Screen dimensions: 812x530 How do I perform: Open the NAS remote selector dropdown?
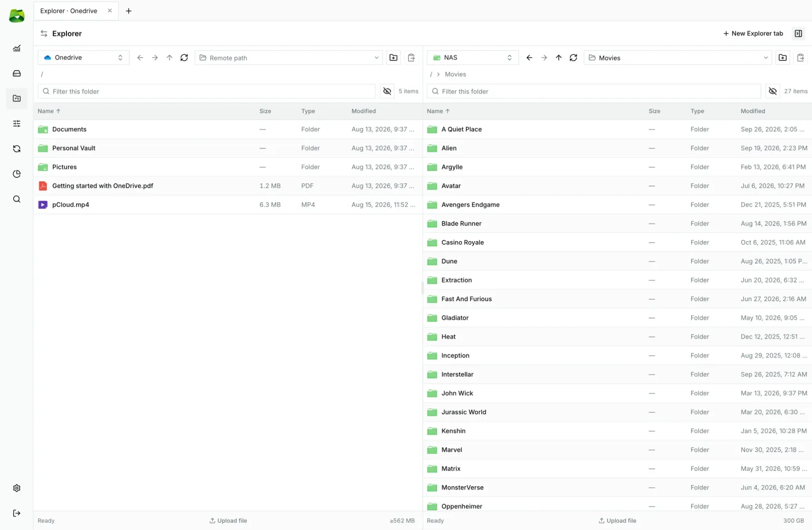pos(473,58)
